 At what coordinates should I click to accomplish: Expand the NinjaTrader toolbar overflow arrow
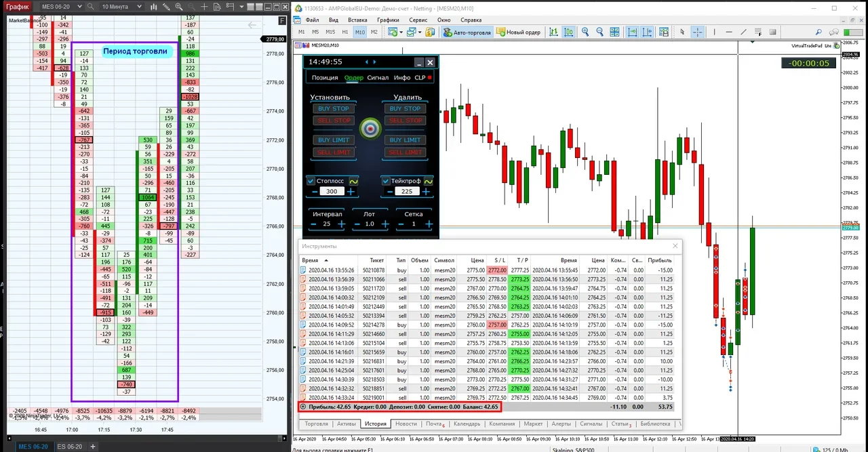click(x=241, y=7)
